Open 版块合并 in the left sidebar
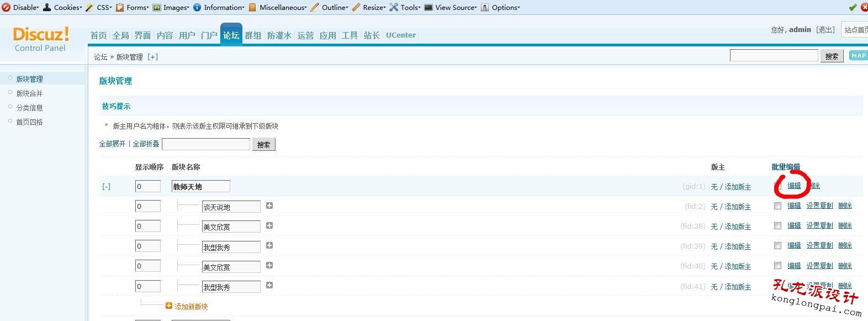868x321 pixels. coord(29,93)
